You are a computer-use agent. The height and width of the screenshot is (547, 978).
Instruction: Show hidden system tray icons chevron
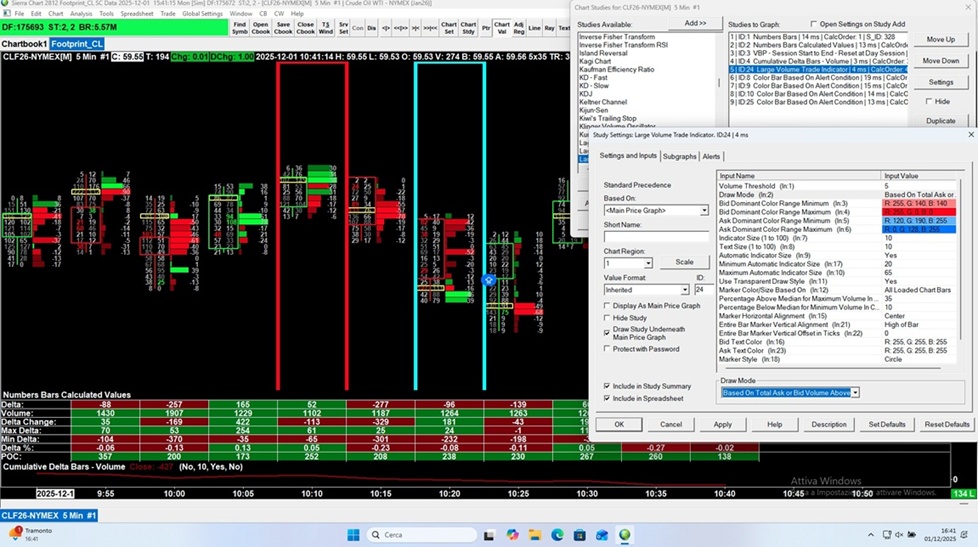871,535
